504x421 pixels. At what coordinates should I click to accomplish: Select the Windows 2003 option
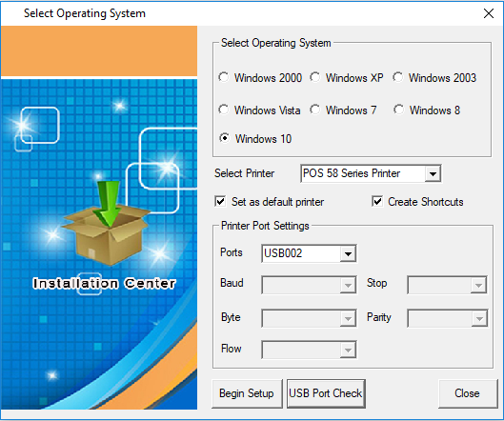[398, 77]
